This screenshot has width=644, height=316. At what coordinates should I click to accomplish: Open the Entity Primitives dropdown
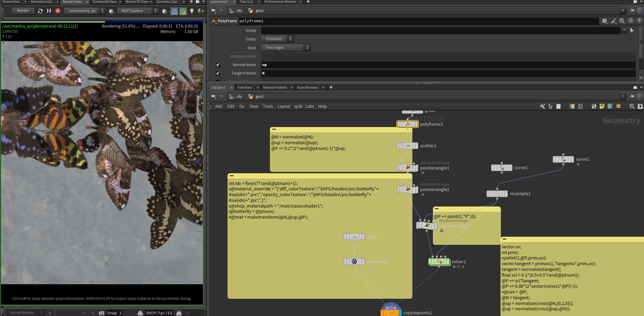[x=278, y=39]
